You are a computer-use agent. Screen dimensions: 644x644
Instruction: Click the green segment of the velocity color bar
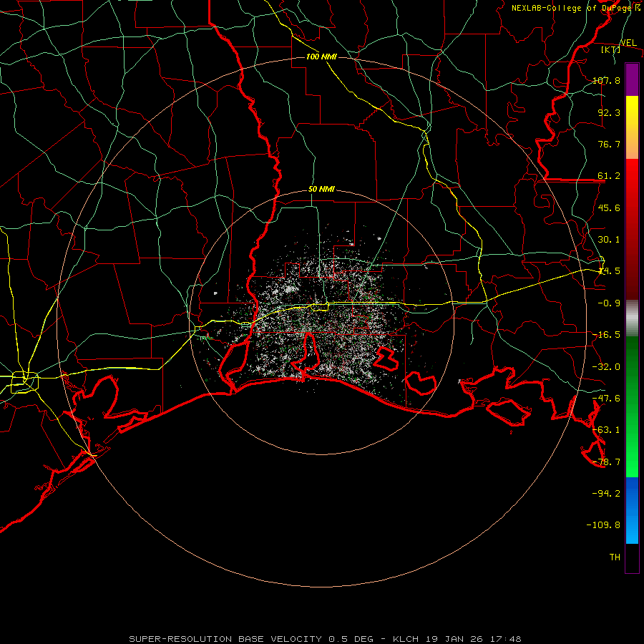pyautogui.click(x=632, y=406)
